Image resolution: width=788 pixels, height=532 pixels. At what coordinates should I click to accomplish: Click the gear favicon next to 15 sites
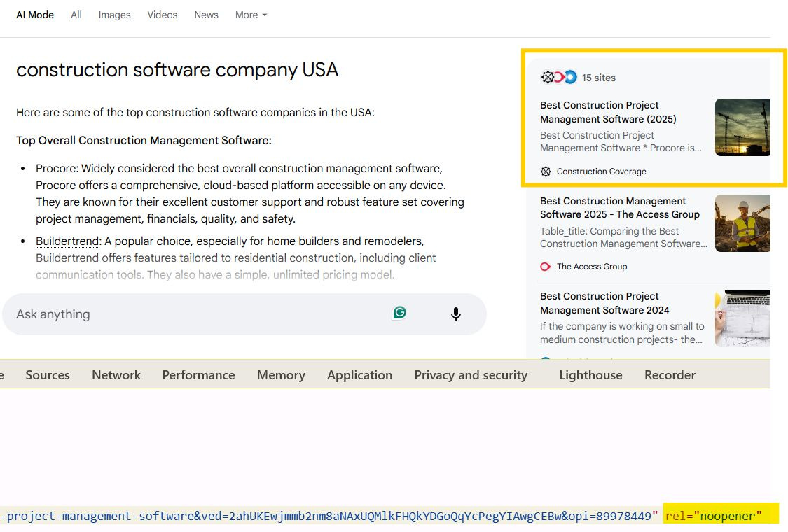point(546,77)
